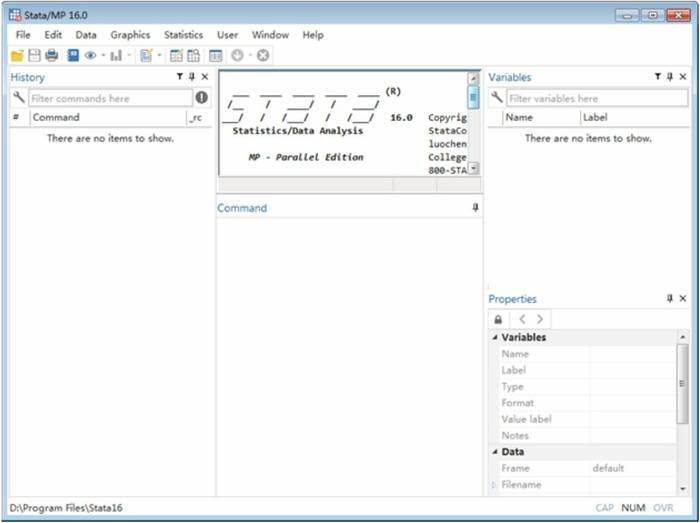This screenshot has height=523, width=700.
Task: Click the Variables panel wrench icon
Action: (x=497, y=97)
